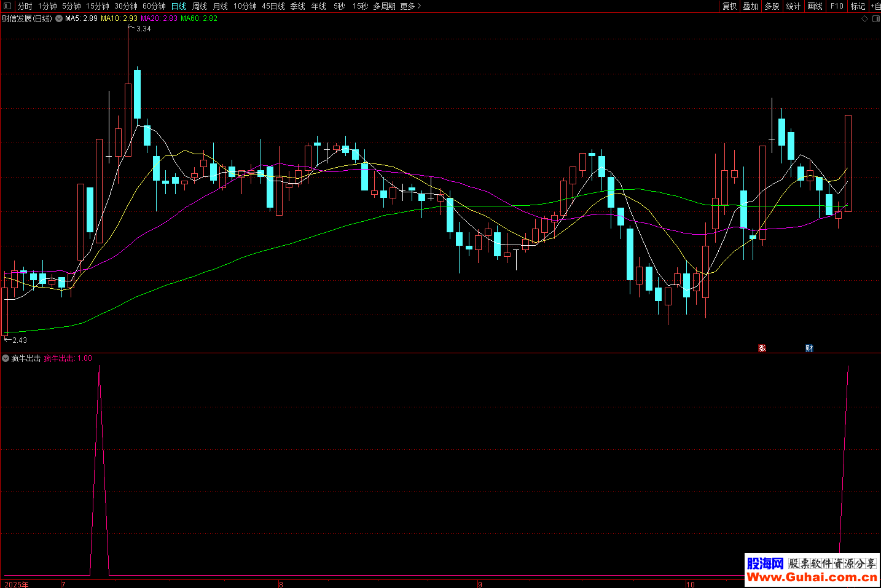The image size is (881, 588).
Task: Switch to the 60分钟 period tab
Action: (154, 6)
